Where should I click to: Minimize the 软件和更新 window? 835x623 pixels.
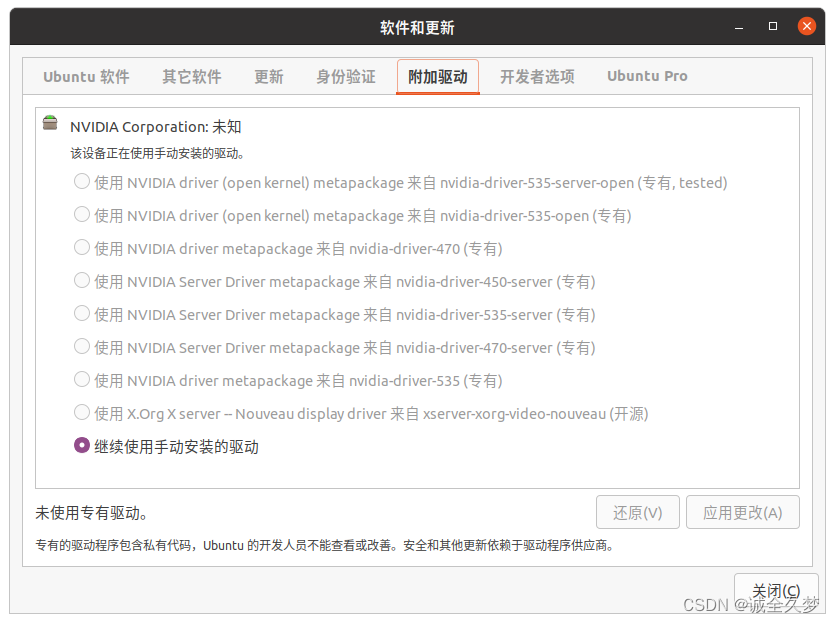741,27
